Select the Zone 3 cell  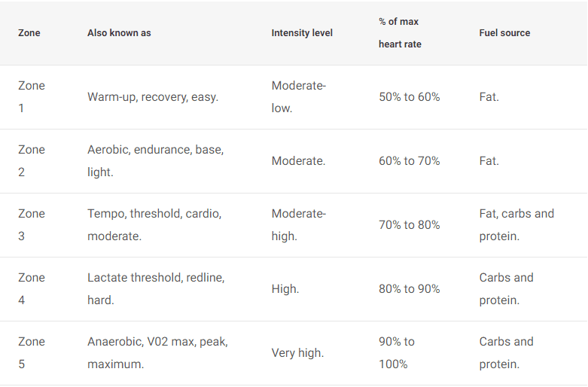coord(32,225)
